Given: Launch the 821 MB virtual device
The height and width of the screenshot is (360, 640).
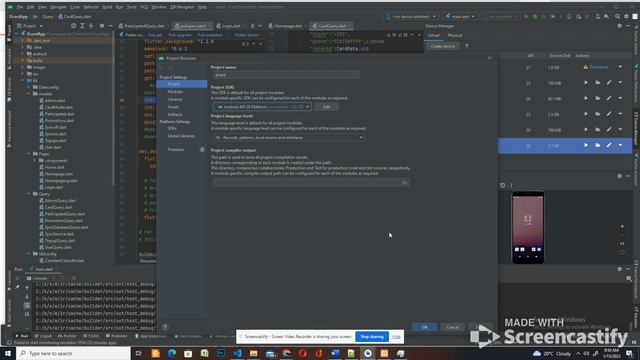Looking at the screenshot, I should pyautogui.click(x=586, y=98).
